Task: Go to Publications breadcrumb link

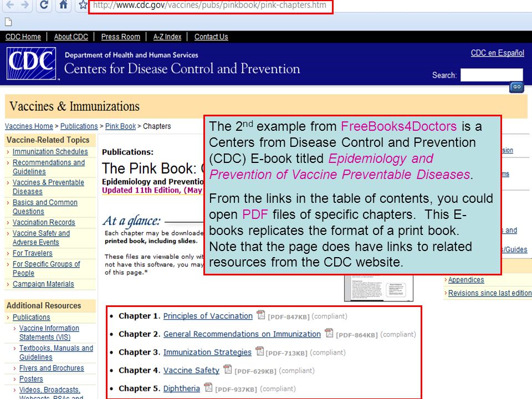Action: click(79, 126)
